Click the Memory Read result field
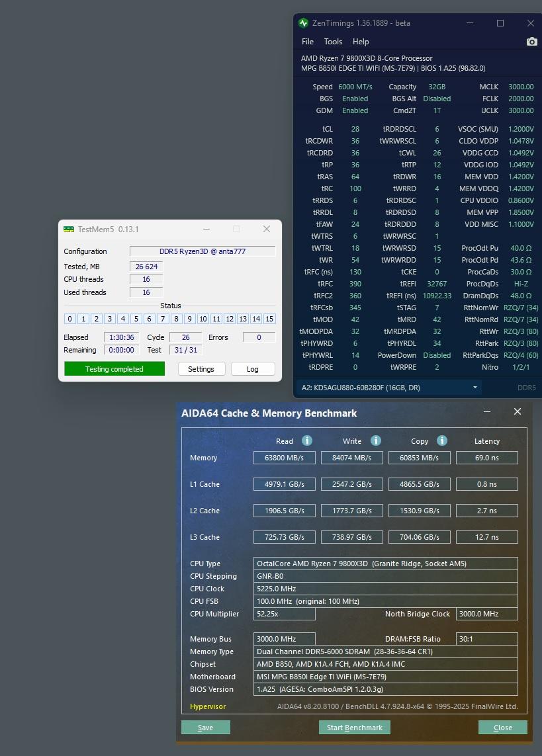The image size is (542, 756). [x=284, y=458]
